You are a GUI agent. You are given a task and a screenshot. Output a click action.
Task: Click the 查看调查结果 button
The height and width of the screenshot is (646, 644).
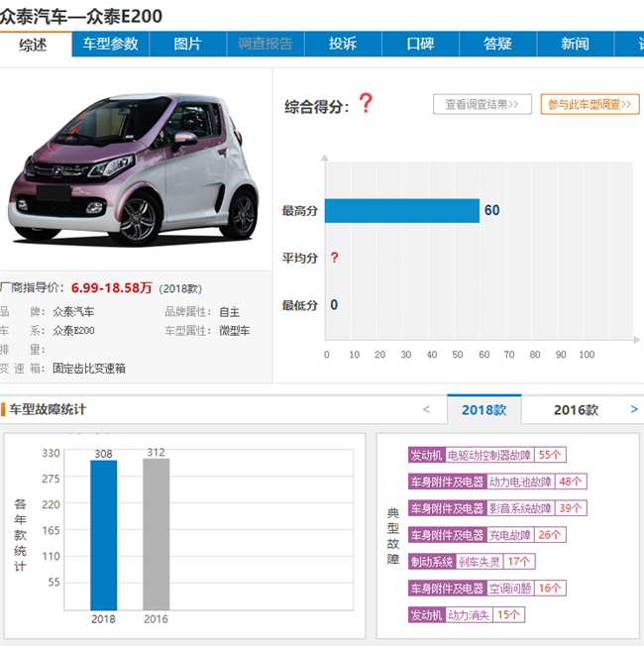click(x=483, y=104)
